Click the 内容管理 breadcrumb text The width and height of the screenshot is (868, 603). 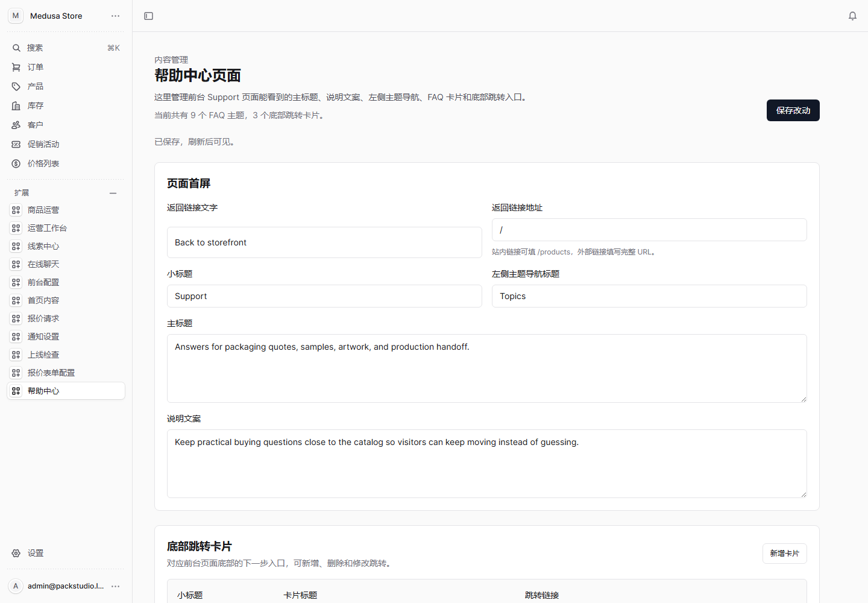(x=171, y=60)
